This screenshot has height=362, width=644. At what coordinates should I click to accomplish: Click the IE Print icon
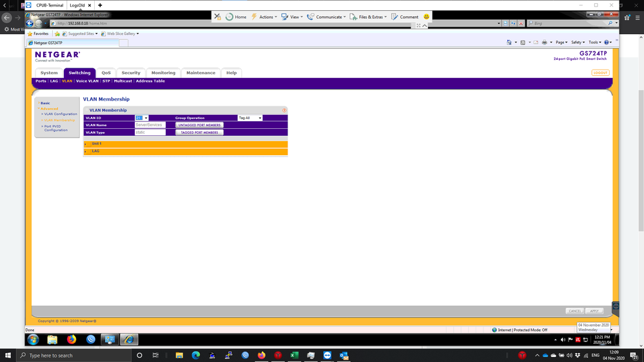(x=544, y=43)
